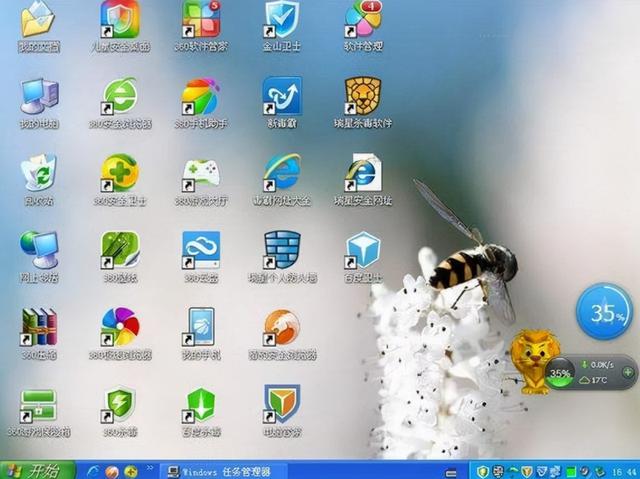Click the first green shield tray icon
The image size is (640, 479).
point(481,471)
